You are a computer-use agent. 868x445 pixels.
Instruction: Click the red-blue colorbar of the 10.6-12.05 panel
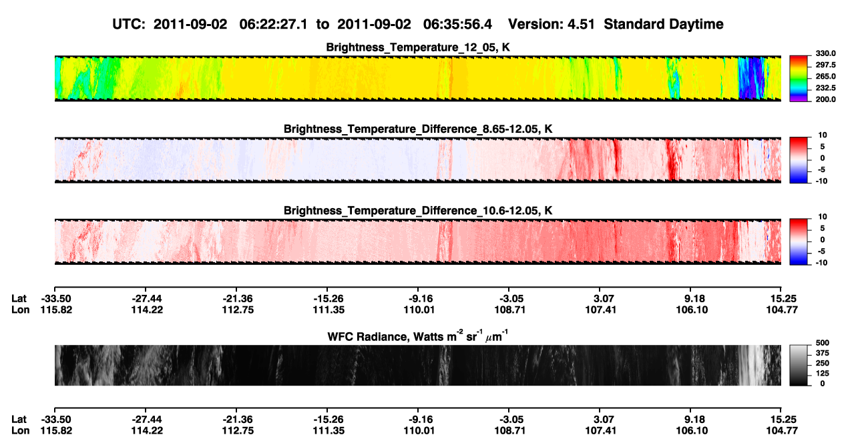click(798, 242)
